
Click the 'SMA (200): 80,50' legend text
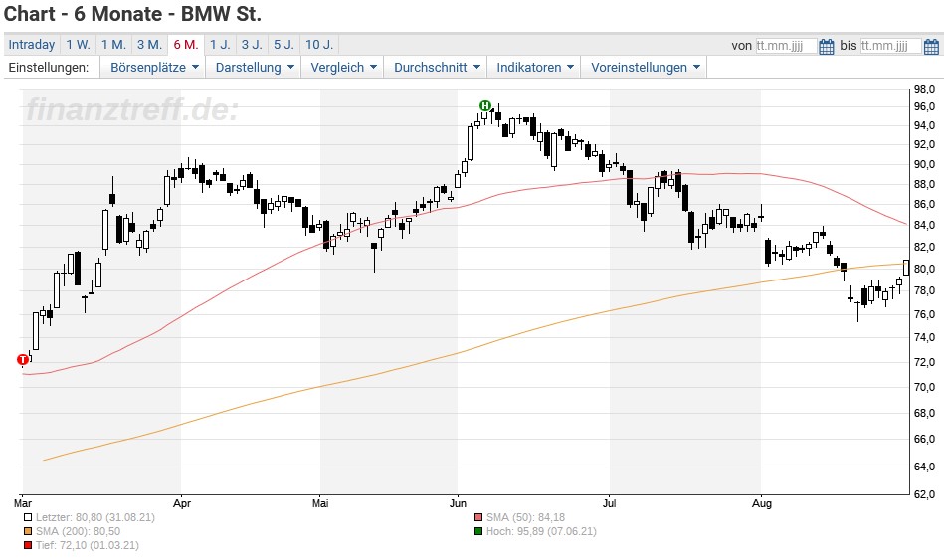tap(78, 531)
